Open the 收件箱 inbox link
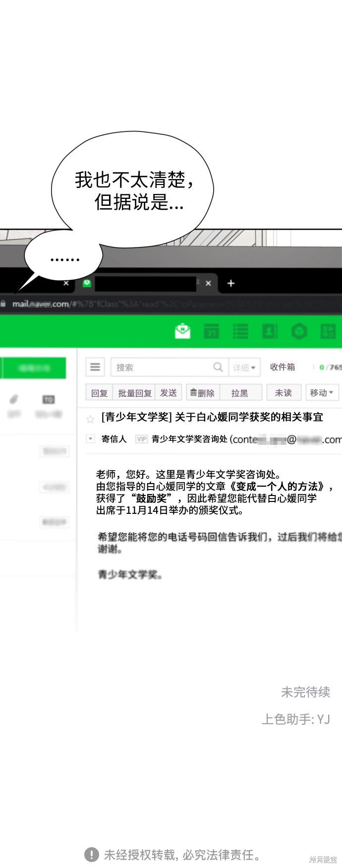The width and height of the screenshot is (342, 868). tap(282, 367)
